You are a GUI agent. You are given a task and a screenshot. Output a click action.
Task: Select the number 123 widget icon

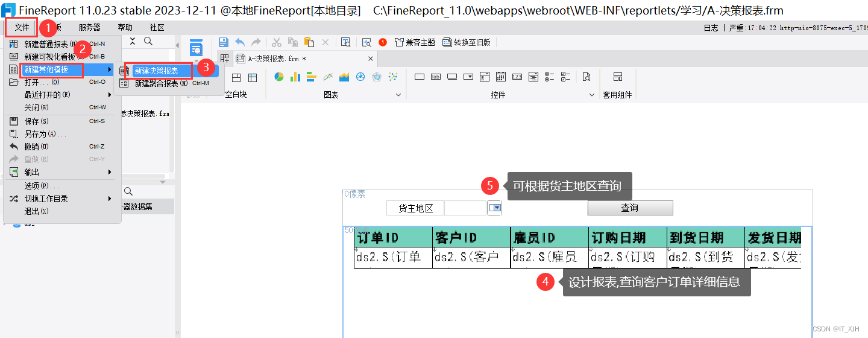click(517, 77)
